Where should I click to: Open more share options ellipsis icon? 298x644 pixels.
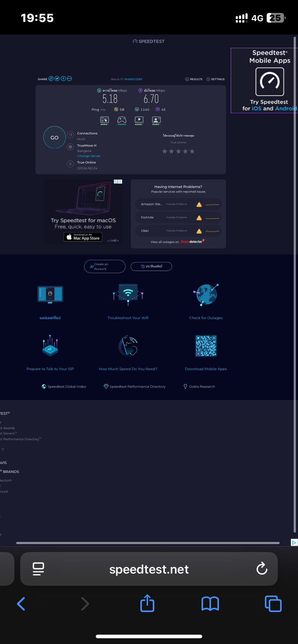point(69,79)
